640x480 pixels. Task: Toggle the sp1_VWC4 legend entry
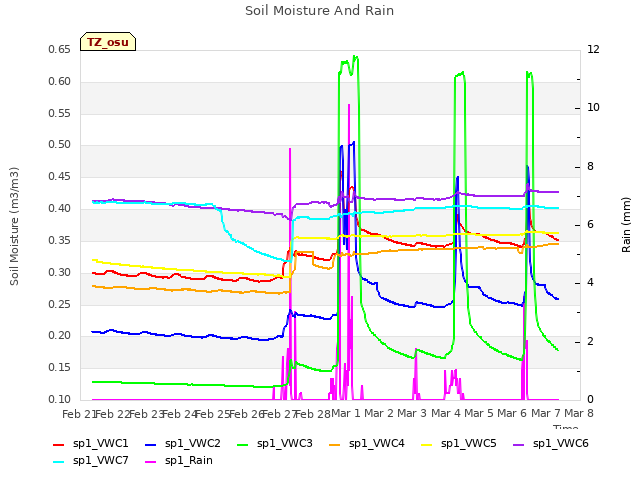point(367,444)
